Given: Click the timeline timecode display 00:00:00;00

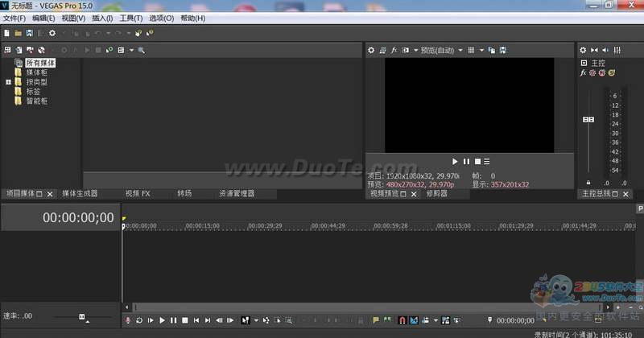Looking at the screenshot, I should point(78,217).
